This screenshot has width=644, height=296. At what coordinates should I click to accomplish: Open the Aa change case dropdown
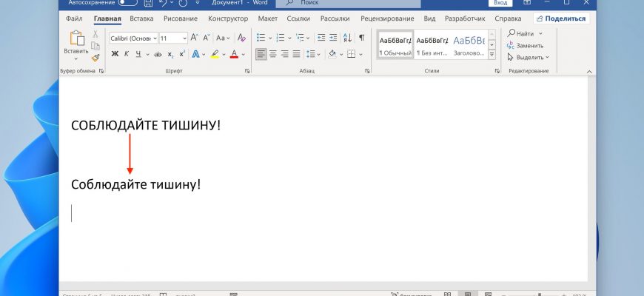[x=222, y=38]
